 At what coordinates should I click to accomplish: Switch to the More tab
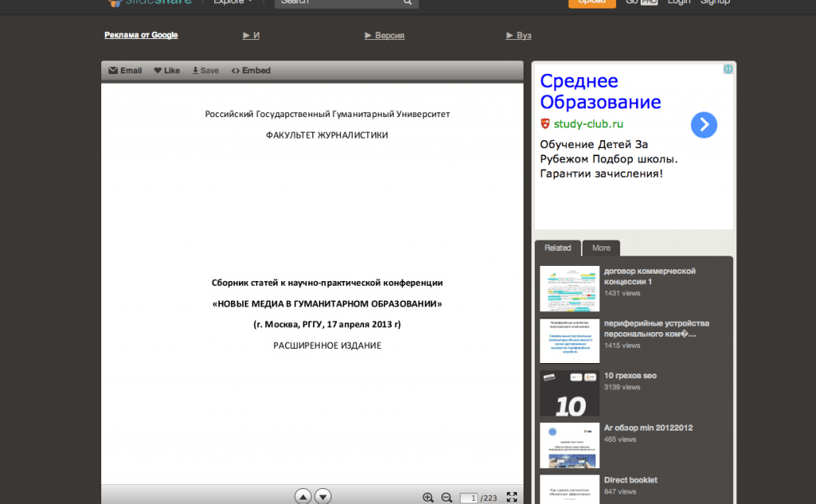click(601, 248)
